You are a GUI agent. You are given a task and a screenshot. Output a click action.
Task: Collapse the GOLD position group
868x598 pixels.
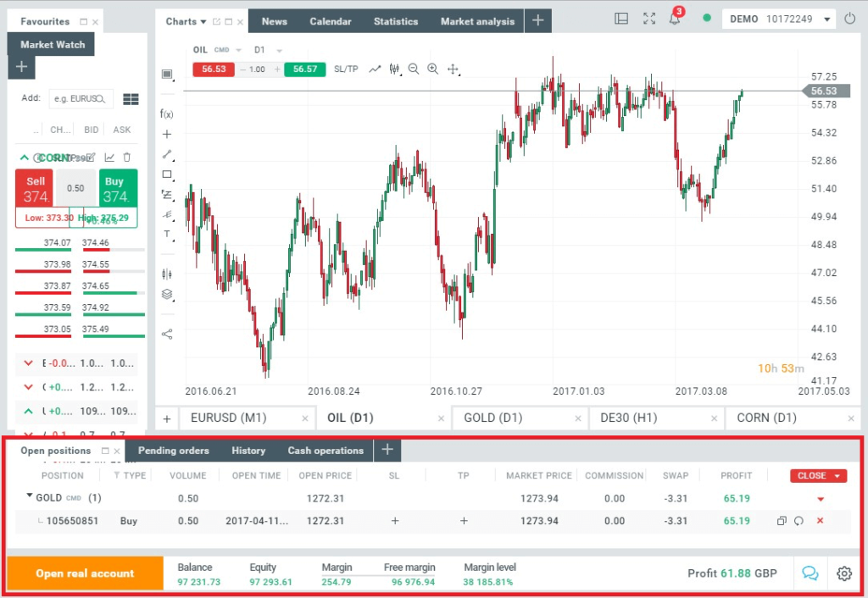(x=31, y=497)
